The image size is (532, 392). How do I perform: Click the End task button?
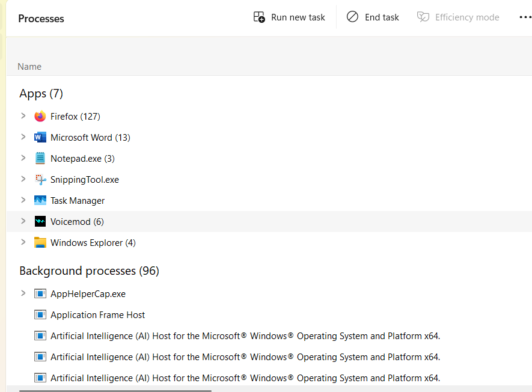tap(373, 17)
